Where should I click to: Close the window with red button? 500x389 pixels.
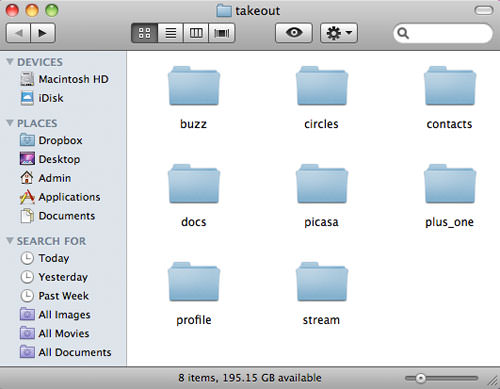coord(12,10)
